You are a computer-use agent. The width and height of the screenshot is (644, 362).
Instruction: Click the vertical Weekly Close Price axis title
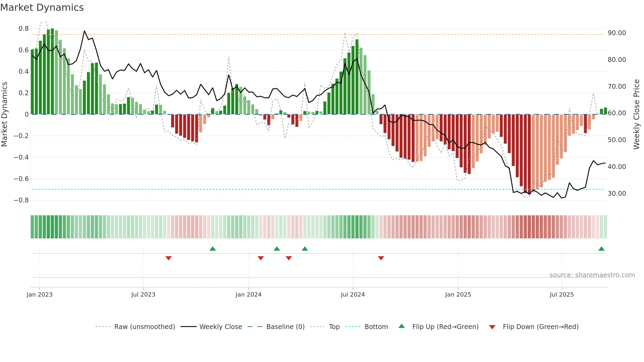coord(637,114)
